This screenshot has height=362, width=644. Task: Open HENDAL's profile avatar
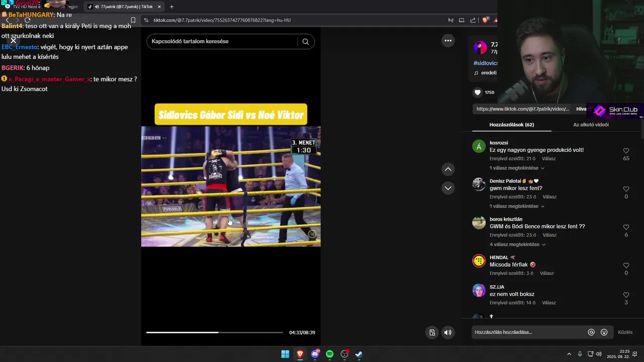[x=479, y=261]
